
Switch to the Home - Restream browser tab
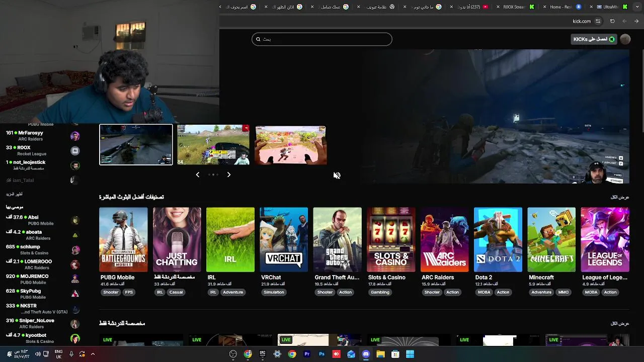[x=562, y=7]
